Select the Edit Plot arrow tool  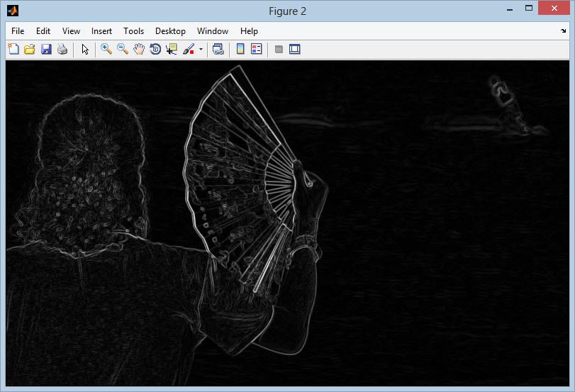pyautogui.click(x=85, y=49)
